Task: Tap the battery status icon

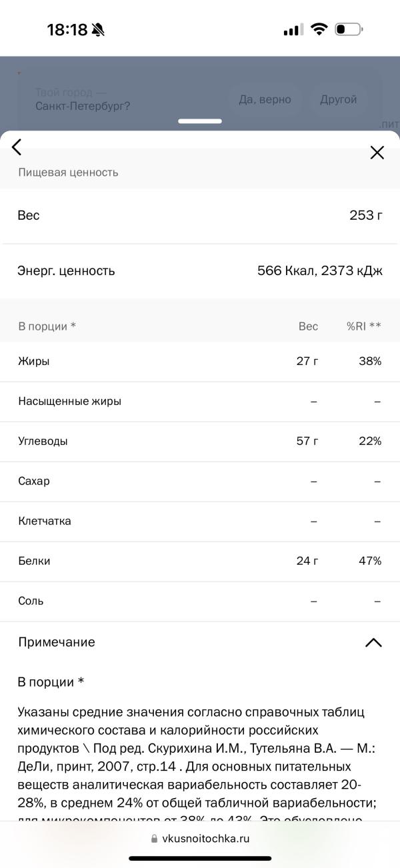Action: pos(349,29)
